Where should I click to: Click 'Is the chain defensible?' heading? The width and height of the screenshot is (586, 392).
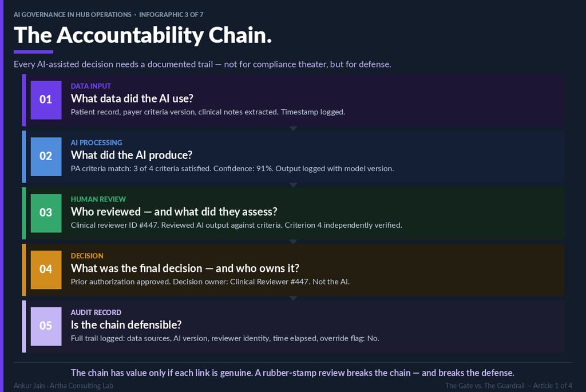tap(126, 326)
